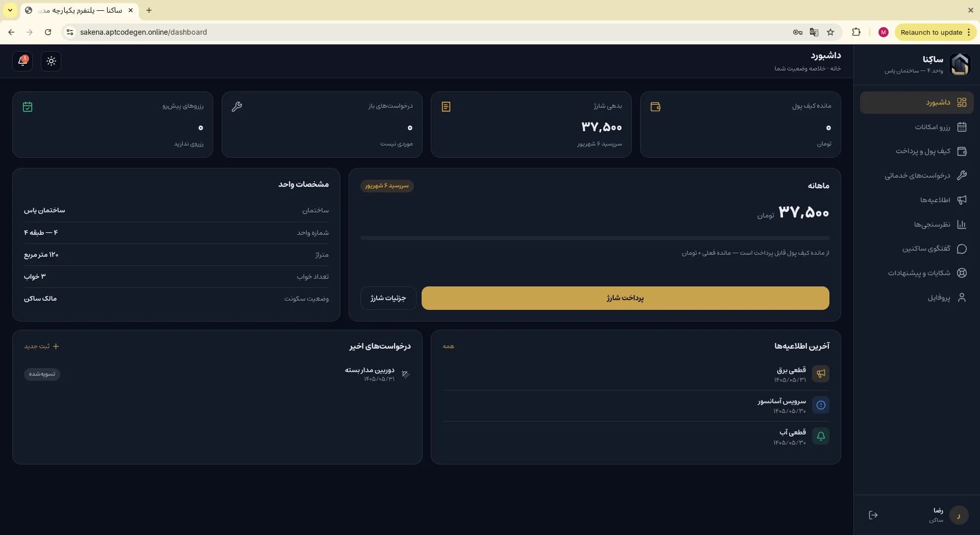This screenshot has height=535, width=980.
Task: Open the Chrome extensions puzzle icon
Action: (x=856, y=32)
